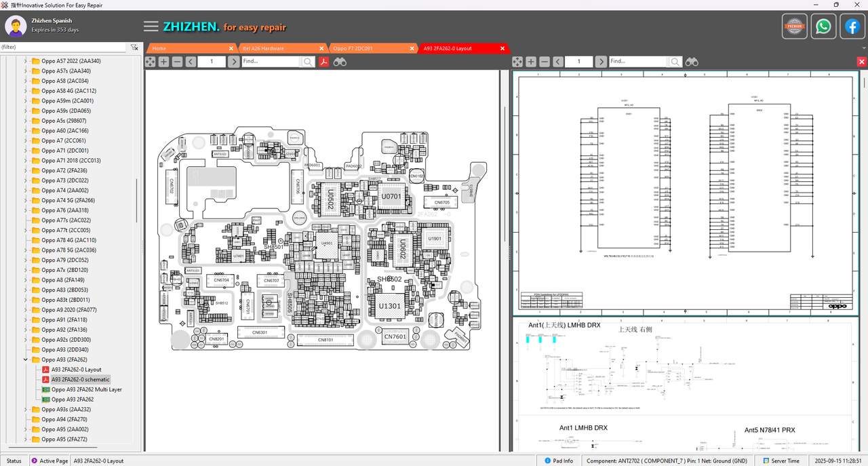The image size is (868, 466).
Task: Expand the Oppo A95 (2AA002) folder
Action: [x=26, y=429]
